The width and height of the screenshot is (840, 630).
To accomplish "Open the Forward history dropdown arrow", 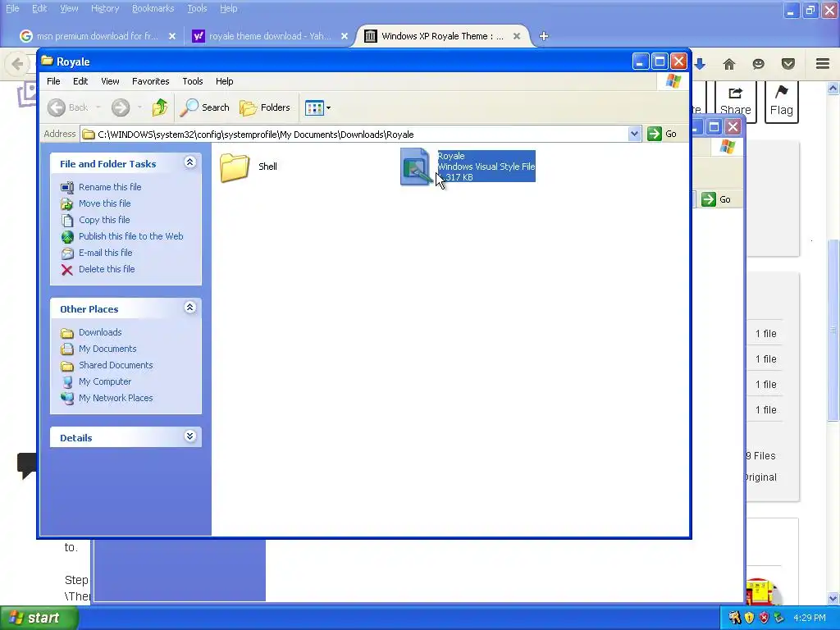I will [139, 107].
